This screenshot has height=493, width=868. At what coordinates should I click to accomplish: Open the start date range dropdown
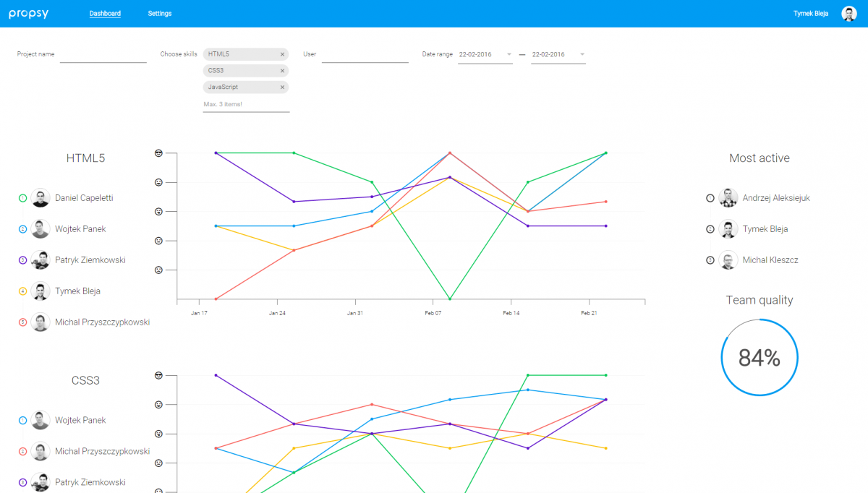[509, 54]
